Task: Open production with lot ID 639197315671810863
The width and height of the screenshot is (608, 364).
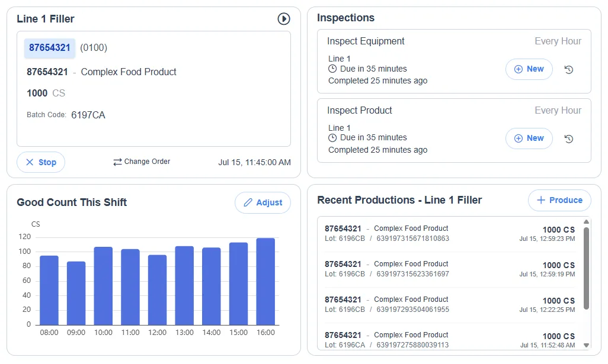Action: point(450,234)
